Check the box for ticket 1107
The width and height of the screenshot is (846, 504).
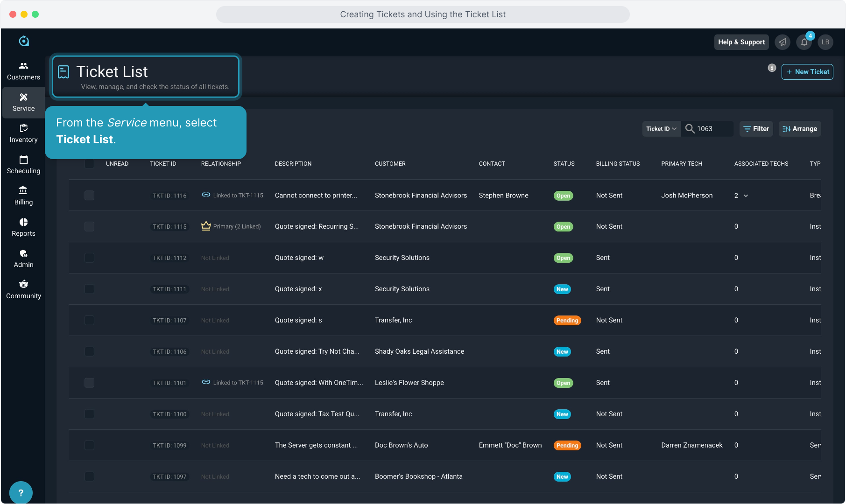tap(89, 320)
